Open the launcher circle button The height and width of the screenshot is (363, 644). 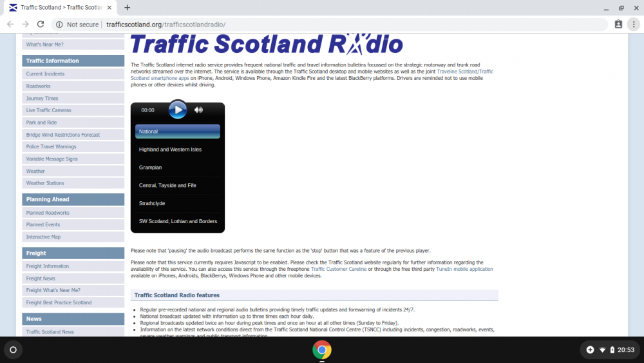[13, 350]
